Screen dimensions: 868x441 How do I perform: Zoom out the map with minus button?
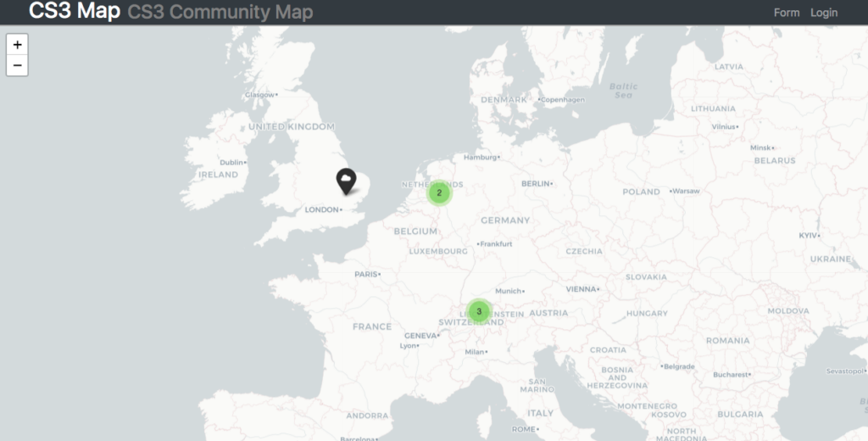[17, 65]
